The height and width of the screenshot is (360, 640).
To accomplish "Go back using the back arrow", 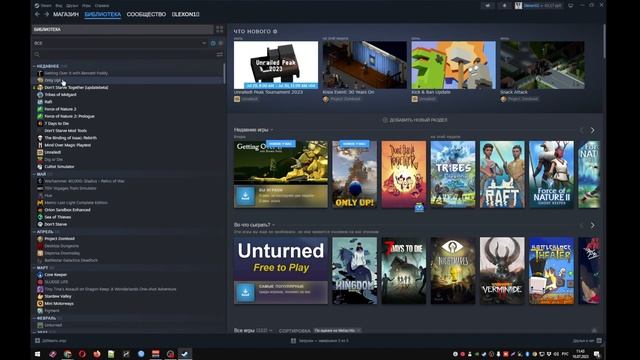I will pyautogui.click(x=37, y=14).
